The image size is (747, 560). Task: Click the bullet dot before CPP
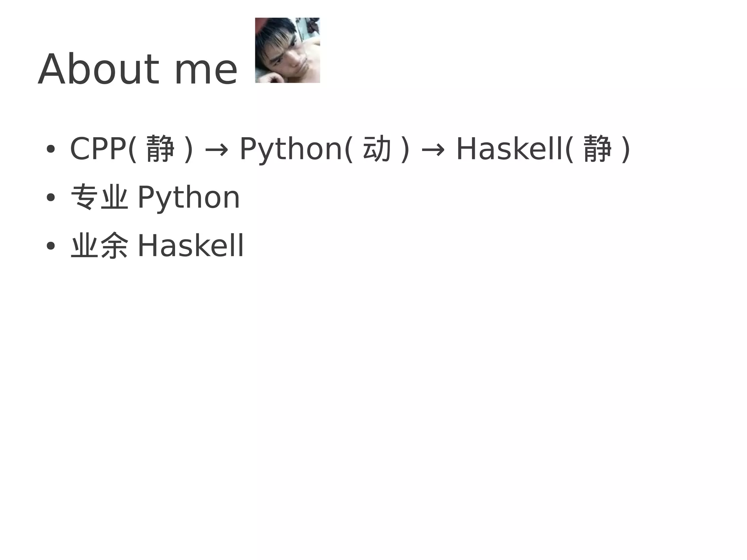click(x=51, y=149)
